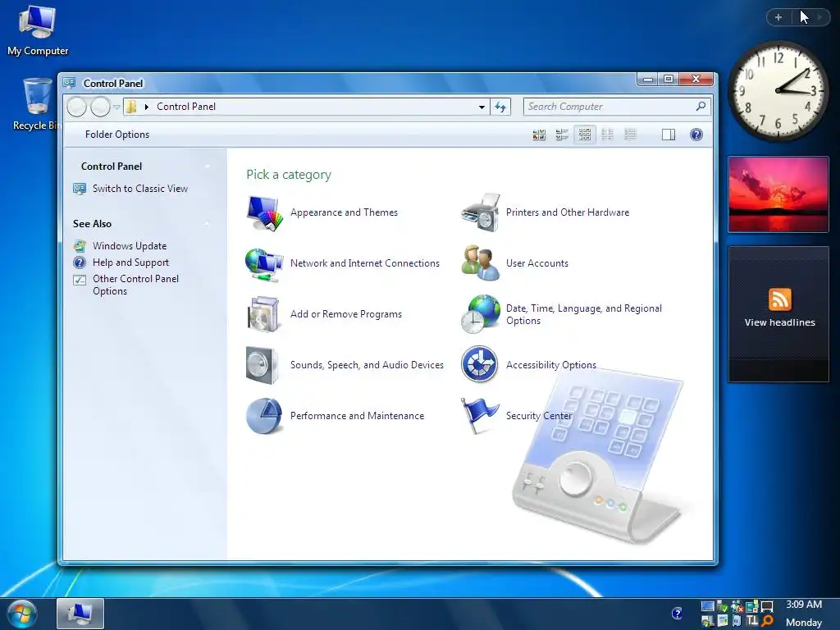Go back with the Back button
840x630 pixels.
coord(76,107)
